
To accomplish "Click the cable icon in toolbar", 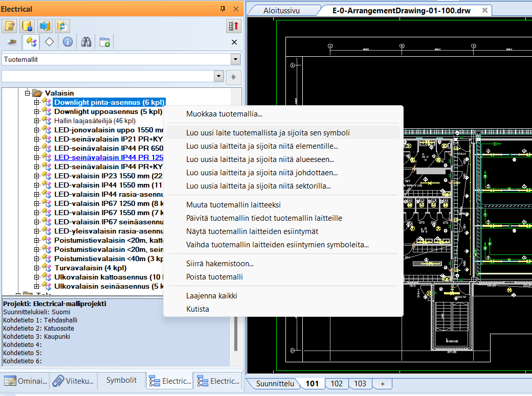I will [12, 42].
